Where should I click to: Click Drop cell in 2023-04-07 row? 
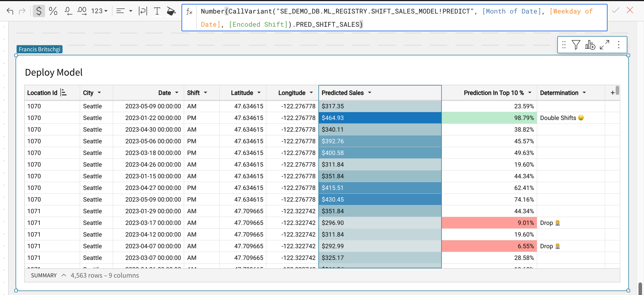[x=571, y=246]
